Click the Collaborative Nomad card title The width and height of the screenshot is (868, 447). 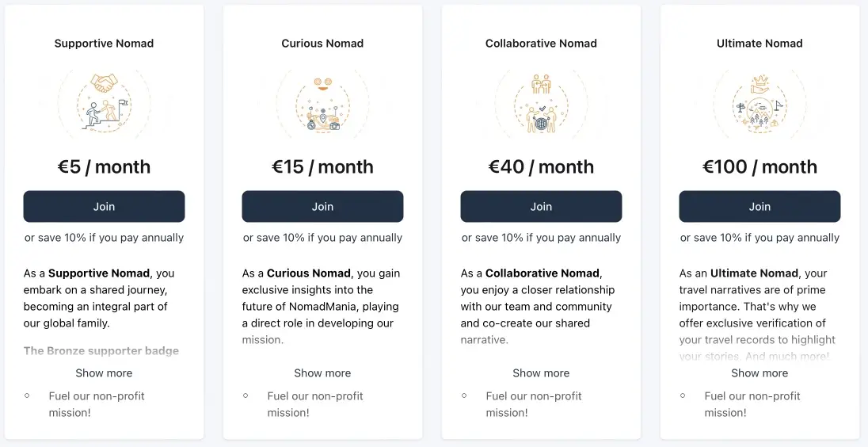[541, 44]
